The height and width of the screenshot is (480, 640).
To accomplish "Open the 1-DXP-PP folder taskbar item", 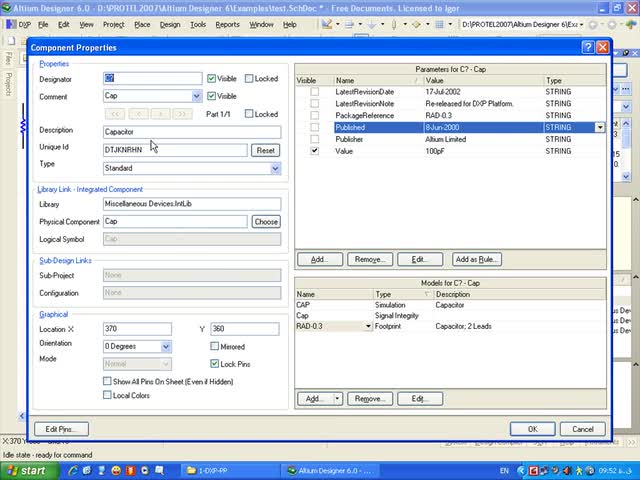I will [211, 469].
